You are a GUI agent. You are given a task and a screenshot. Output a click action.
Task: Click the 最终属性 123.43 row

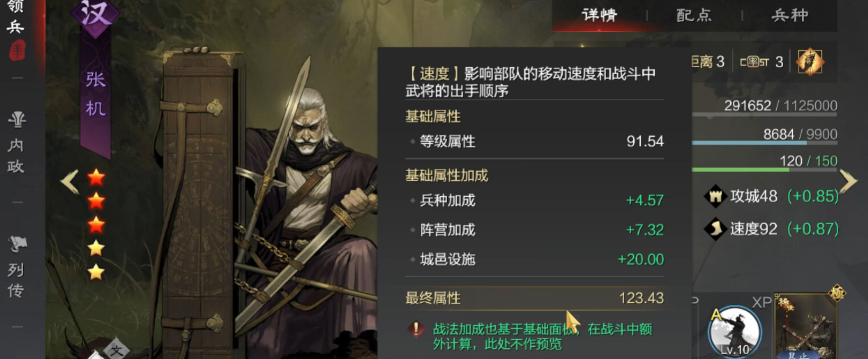[x=534, y=298]
